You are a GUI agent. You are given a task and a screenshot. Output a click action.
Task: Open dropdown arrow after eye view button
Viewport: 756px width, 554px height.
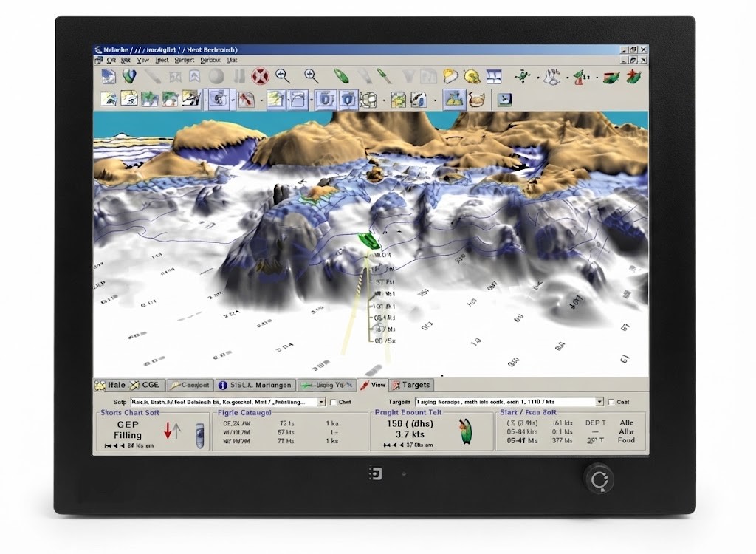pyautogui.click(x=233, y=100)
